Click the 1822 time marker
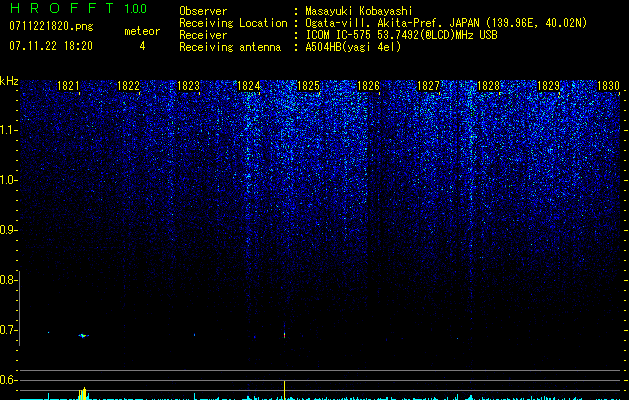Viewport: 629px width, 400px height. coord(128,86)
